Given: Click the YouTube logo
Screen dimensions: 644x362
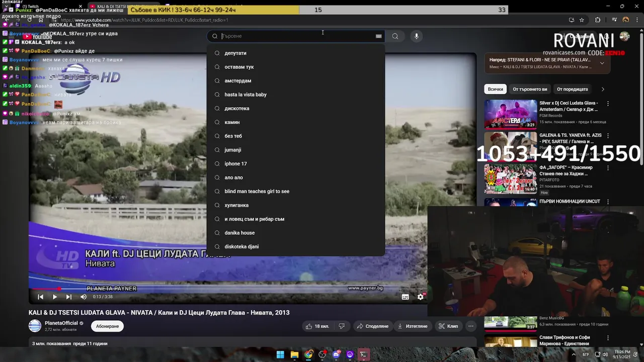Looking at the screenshot, I should 37,37.
